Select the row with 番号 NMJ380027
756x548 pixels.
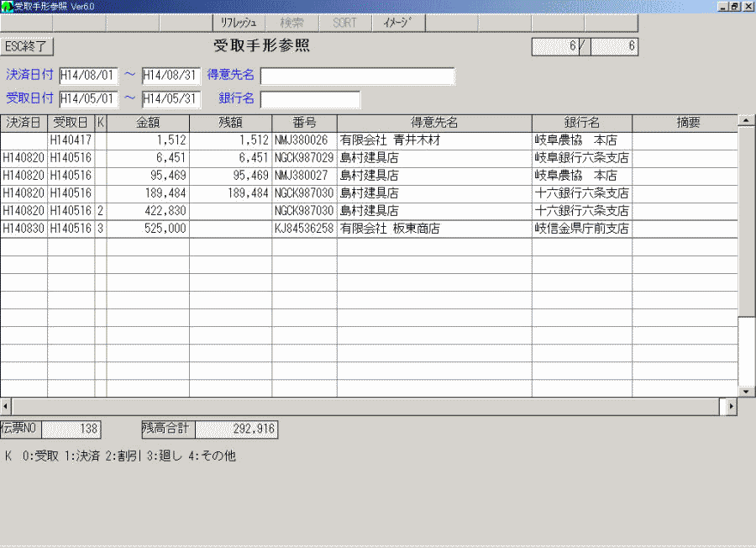click(x=369, y=176)
